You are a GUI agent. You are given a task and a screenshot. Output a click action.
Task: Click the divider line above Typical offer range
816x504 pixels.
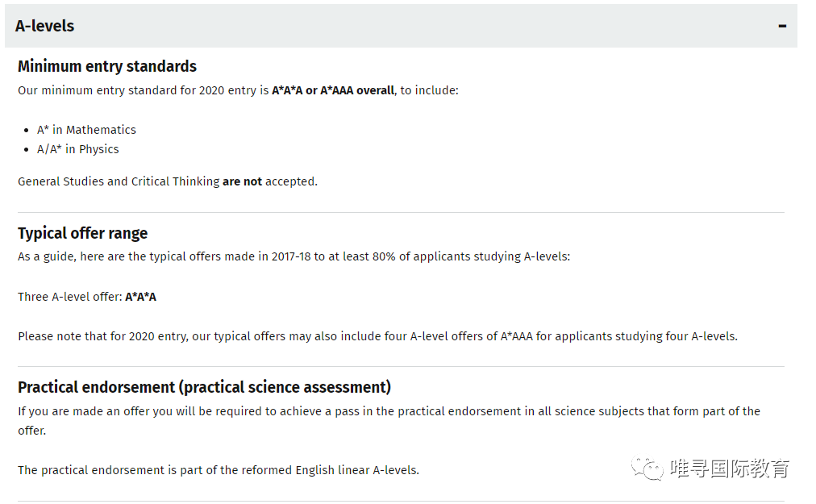pos(401,213)
